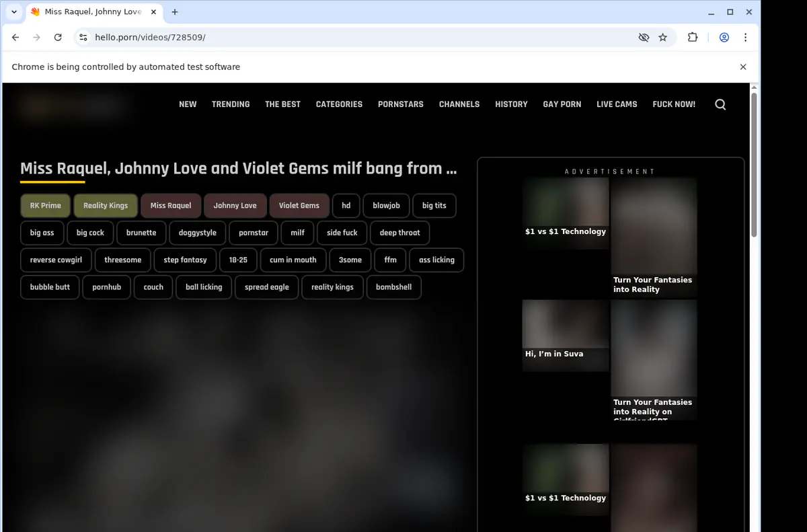The image size is (807, 532).
Task: Open the Extensions puzzle icon
Action: click(693, 38)
